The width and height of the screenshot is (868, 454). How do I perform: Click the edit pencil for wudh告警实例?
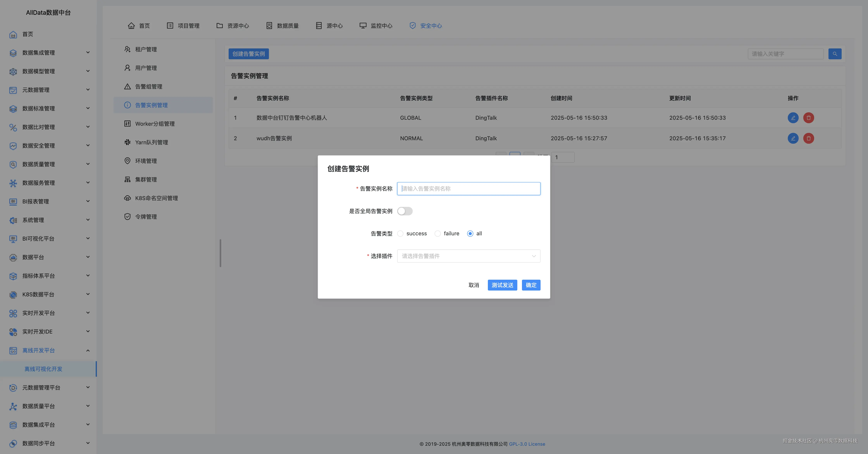point(793,138)
